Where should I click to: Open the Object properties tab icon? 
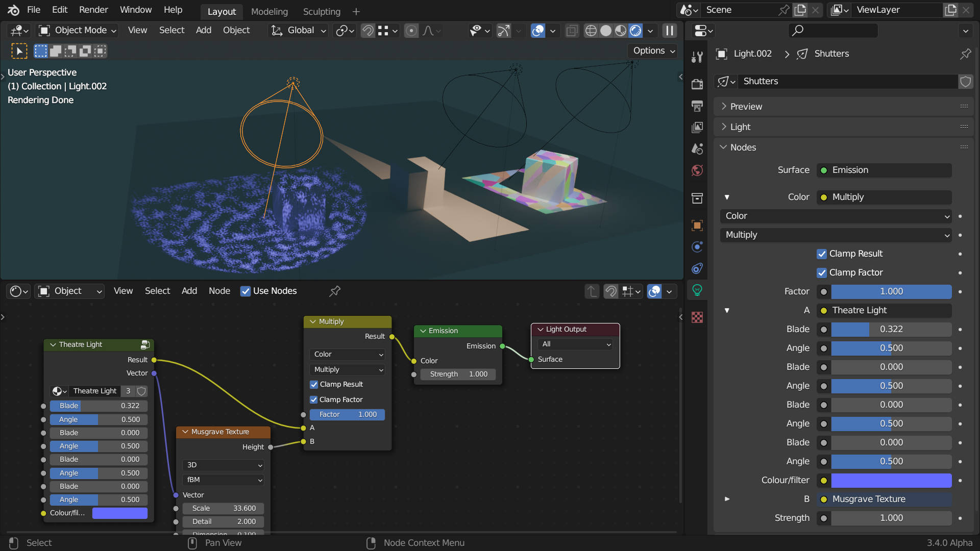click(x=697, y=225)
